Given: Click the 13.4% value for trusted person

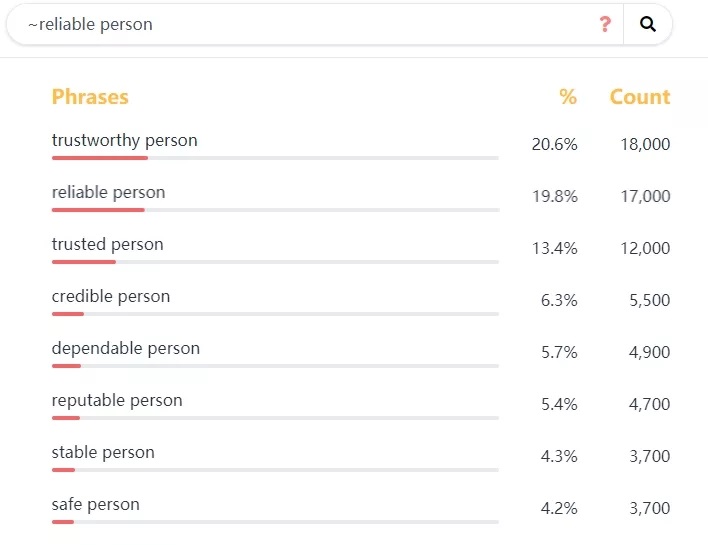Looking at the screenshot, I should [x=554, y=249].
